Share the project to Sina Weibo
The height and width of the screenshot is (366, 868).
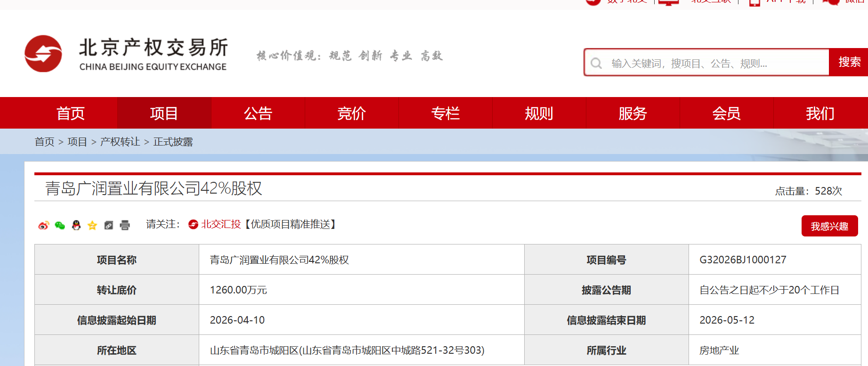(x=43, y=225)
